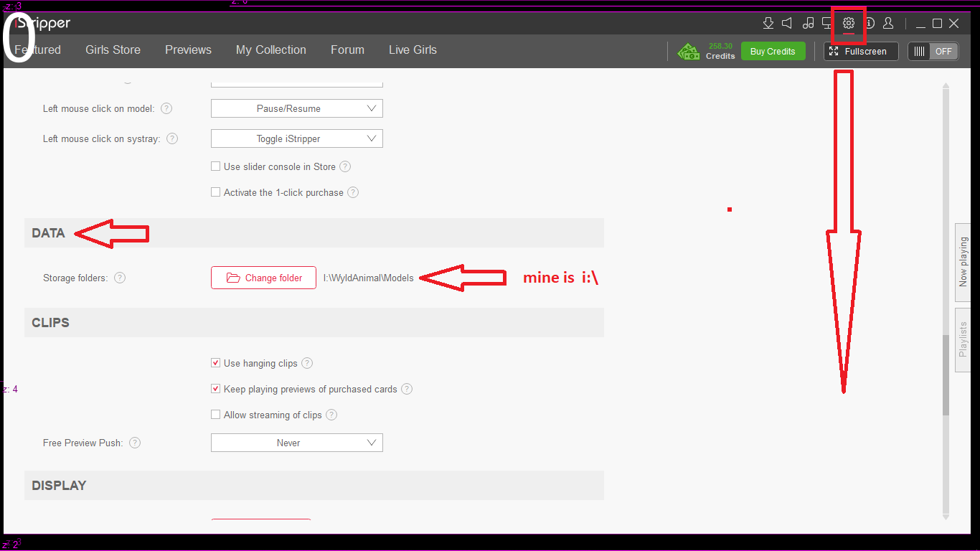Switch to My Collection tab

point(270,50)
